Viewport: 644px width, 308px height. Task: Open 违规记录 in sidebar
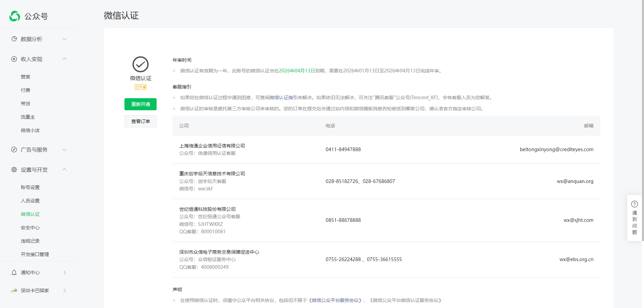click(x=30, y=241)
